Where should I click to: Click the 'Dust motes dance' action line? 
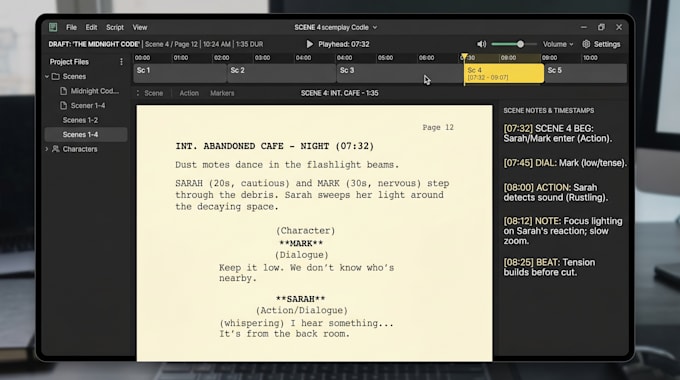point(287,165)
